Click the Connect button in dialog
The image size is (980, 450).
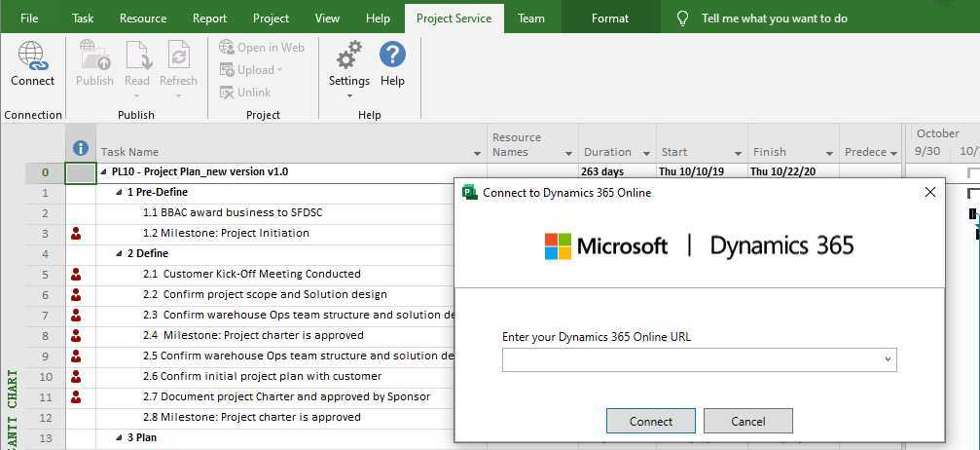click(x=651, y=421)
